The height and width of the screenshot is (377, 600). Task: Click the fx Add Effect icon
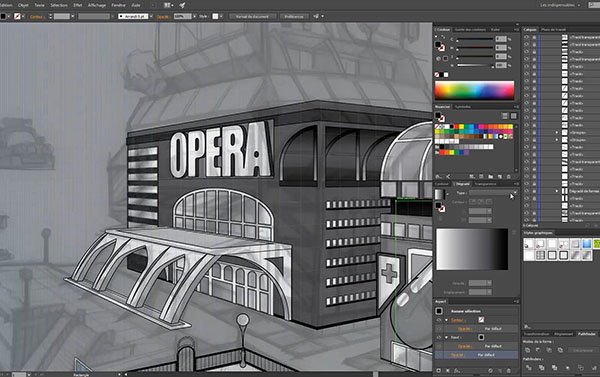[x=457, y=370]
